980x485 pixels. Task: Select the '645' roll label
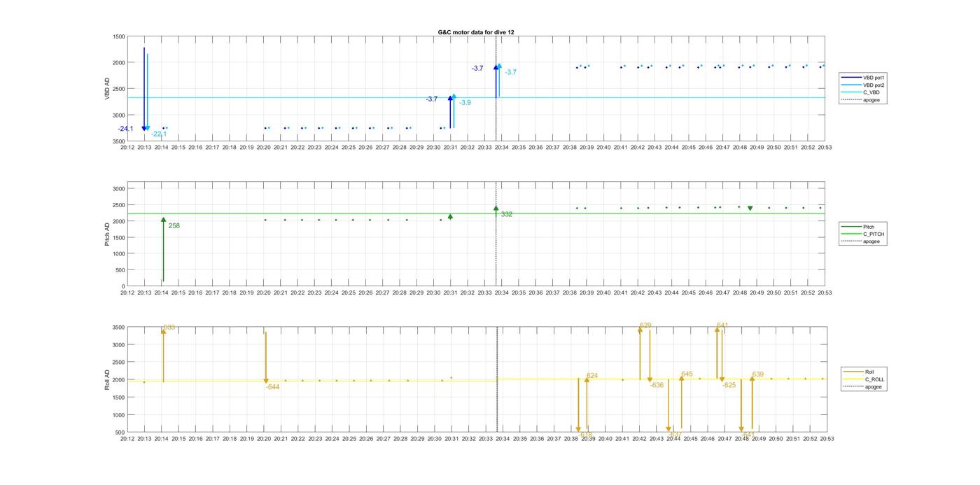[x=687, y=374]
